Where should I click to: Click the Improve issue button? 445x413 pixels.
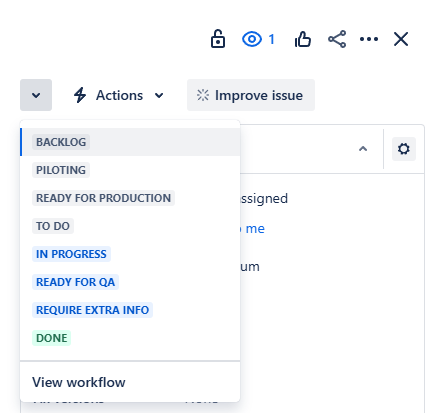(x=251, y=95)
